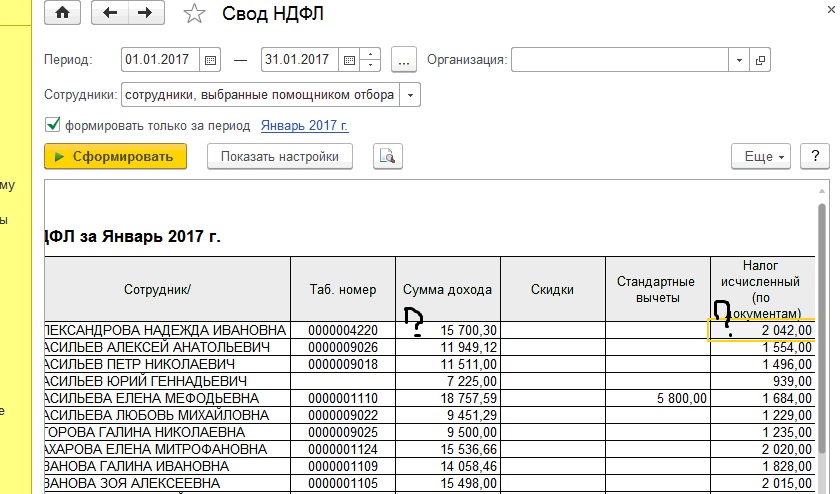Click the Показать настройки button
This screenshot has width=840, height=494.
[x=280, y=157]
